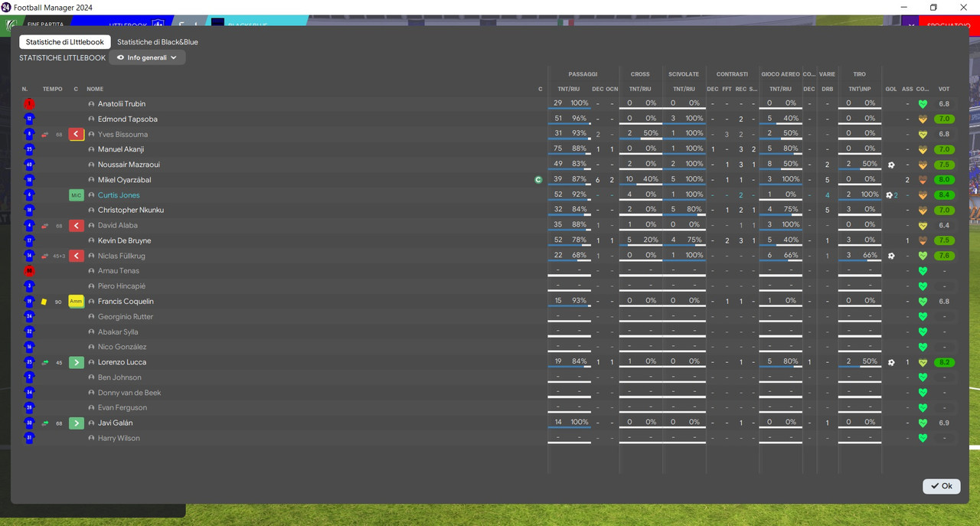The height and width of the screenshot is (526, 980).
Task: Click the substituted-on arrow next to Javi Galán
Action: coord(76,423)
